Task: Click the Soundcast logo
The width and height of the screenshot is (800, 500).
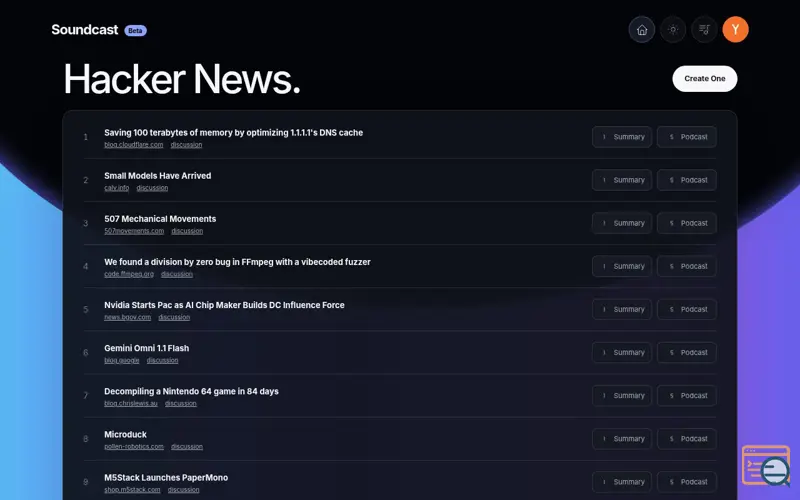Action: [85, 30]
